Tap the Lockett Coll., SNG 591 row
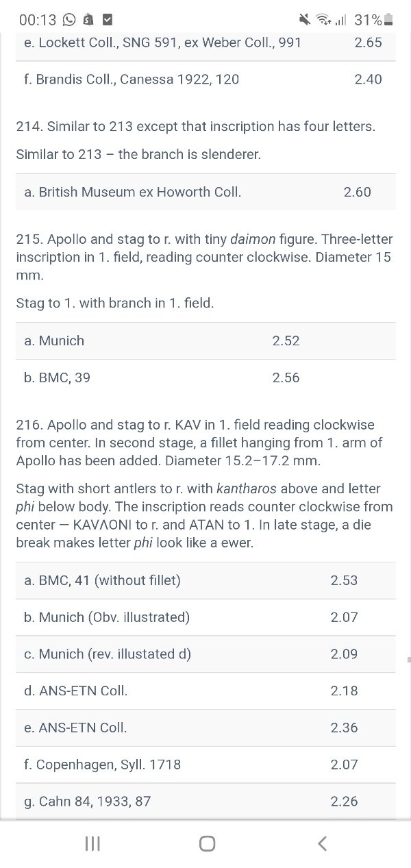Viewport: 411px width, 868px height. (206, 42)
